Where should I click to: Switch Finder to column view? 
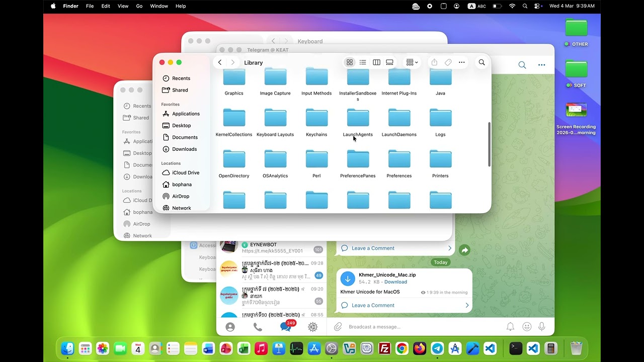pyautogui.click(x=376, y=62)
